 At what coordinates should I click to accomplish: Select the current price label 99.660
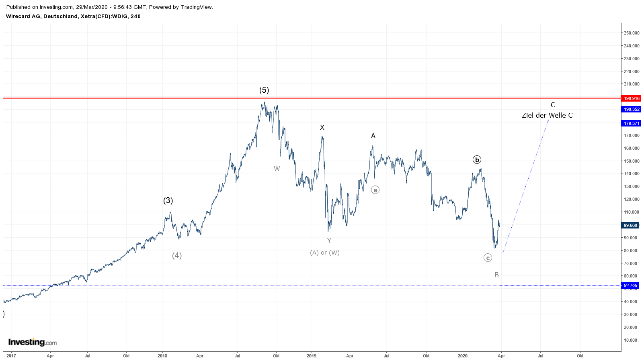pos(630,225)
